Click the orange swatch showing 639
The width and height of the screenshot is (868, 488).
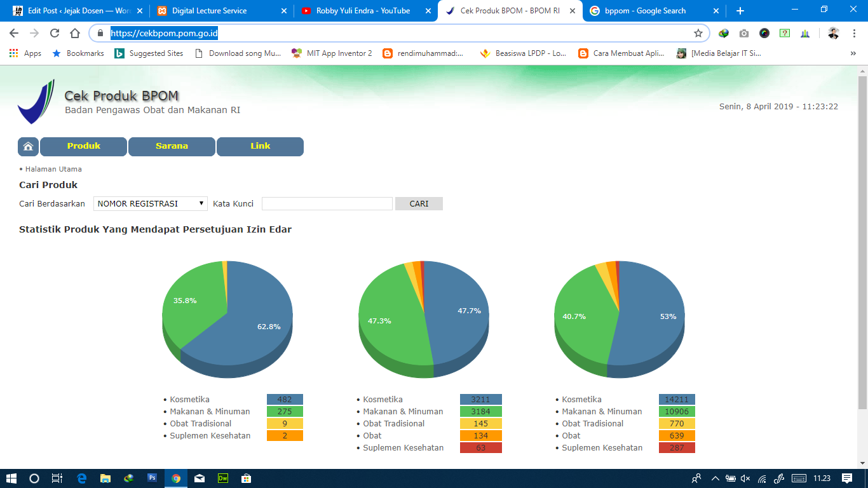[x=677, y=436]
